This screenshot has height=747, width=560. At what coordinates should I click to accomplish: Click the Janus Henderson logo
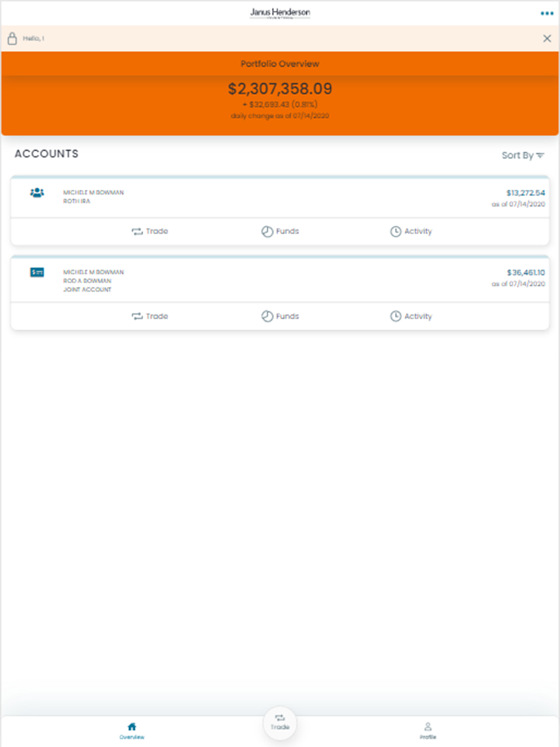click(x=280, y=13)
